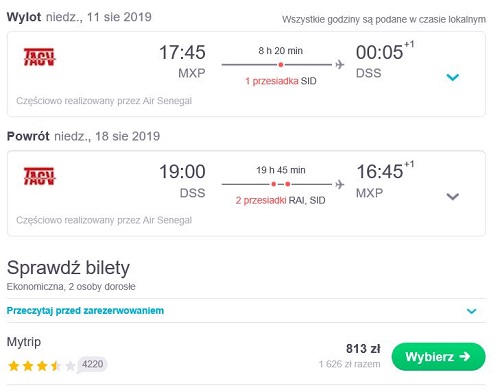The width and height of the screenshot is (500, 392).
Task: Expand return flight details chevron
Action: [453, 197]
